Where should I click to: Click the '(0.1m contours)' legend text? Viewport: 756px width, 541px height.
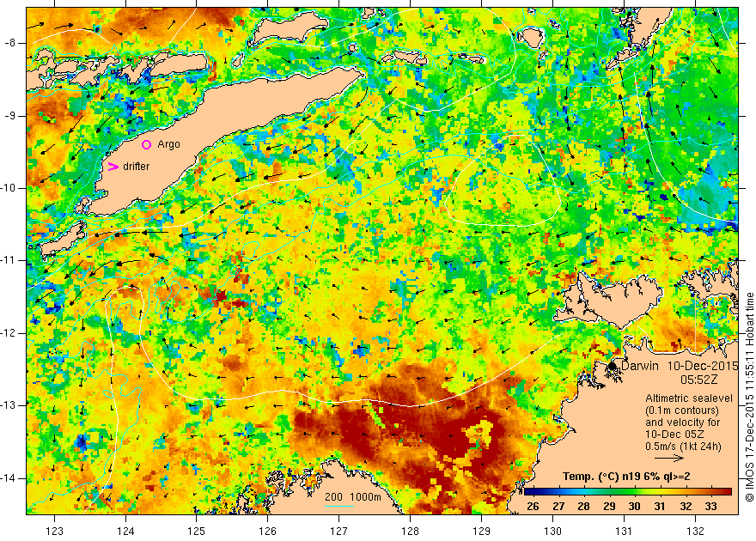click(682, 410)
